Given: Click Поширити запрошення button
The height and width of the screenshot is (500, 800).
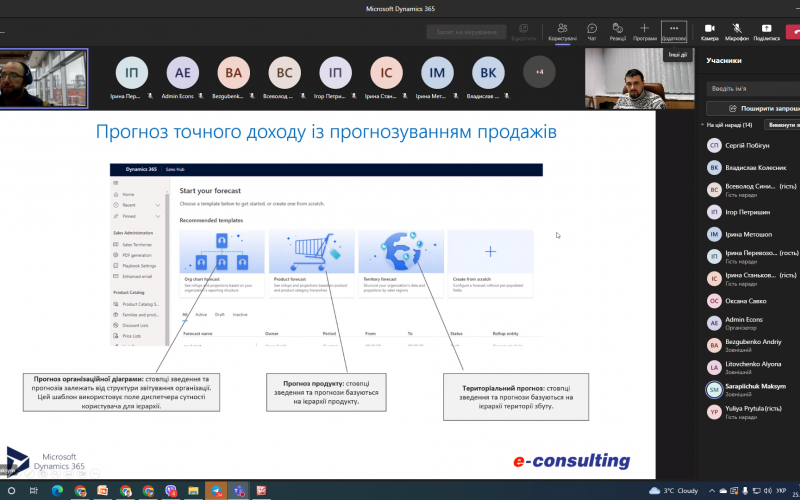Looking at the screenshot, I should [753, 108].
